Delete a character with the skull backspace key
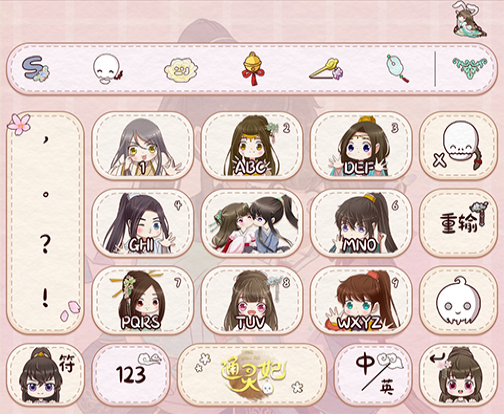Image resolution: width=504 pixels, height=414 pixels. [x=458, y=146]
